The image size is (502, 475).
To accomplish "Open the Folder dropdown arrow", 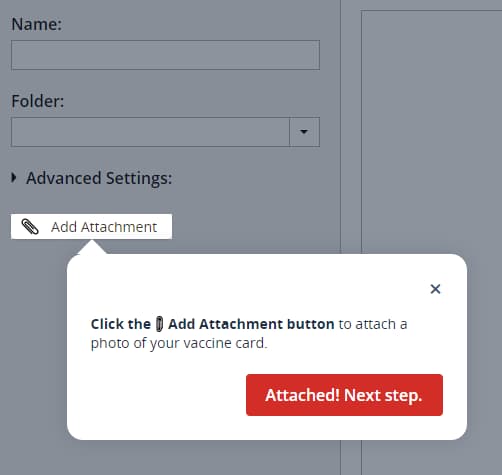I will [304, 132].
